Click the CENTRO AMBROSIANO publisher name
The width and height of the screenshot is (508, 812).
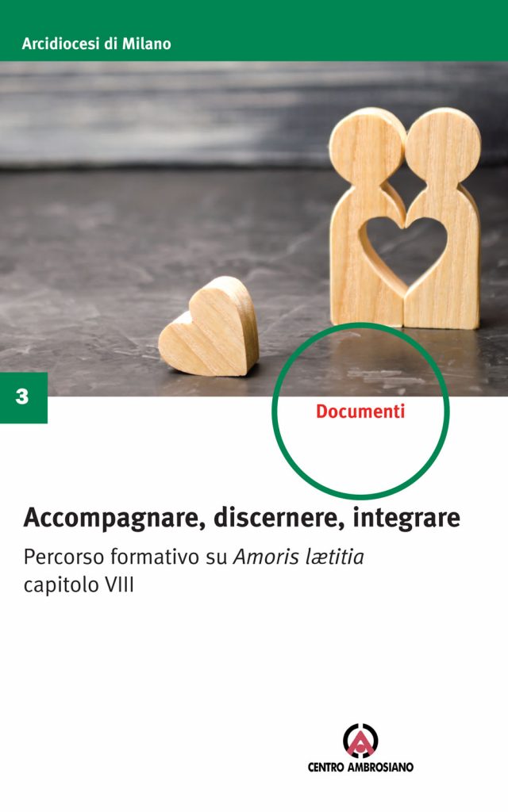[x=361, y=767]
